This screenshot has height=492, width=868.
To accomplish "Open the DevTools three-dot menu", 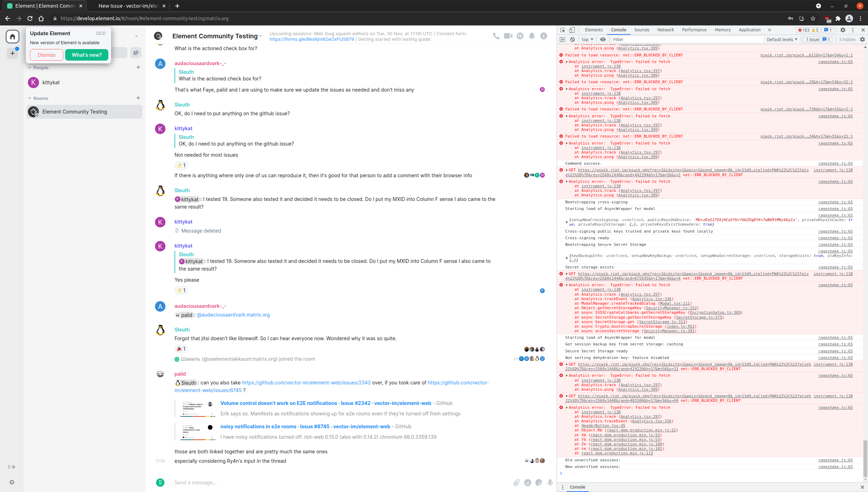I will [x=853, y=30].
